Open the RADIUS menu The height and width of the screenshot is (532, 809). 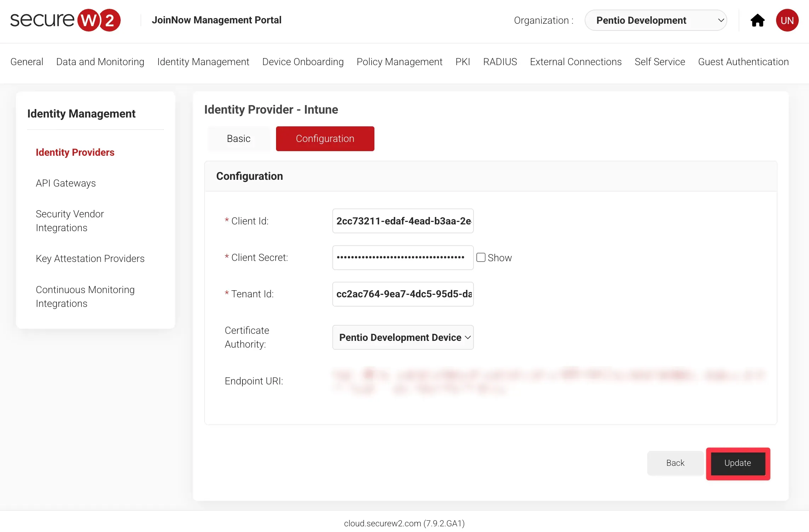pyautogui.click(x=500, y=62)
